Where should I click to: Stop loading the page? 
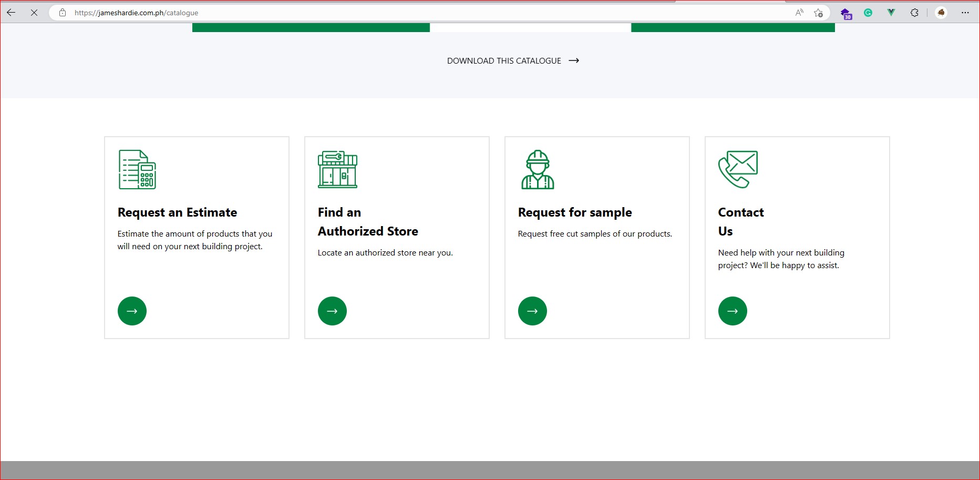tap(34, 13)
